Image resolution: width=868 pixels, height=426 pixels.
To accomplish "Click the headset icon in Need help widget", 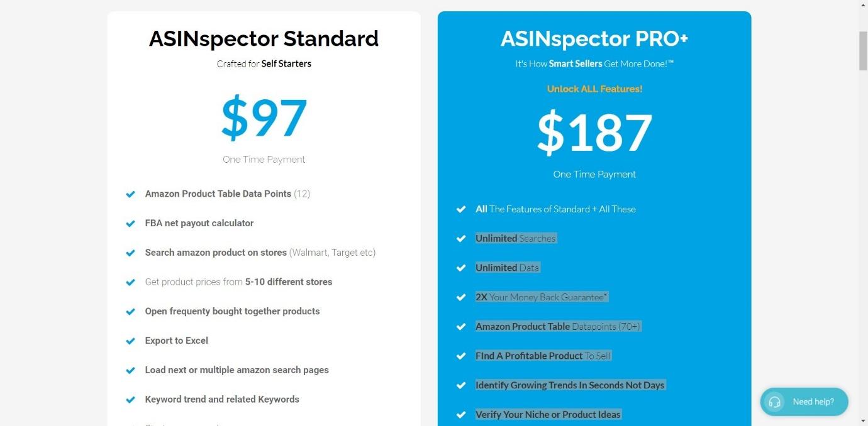I will click(x=775, y=402).
